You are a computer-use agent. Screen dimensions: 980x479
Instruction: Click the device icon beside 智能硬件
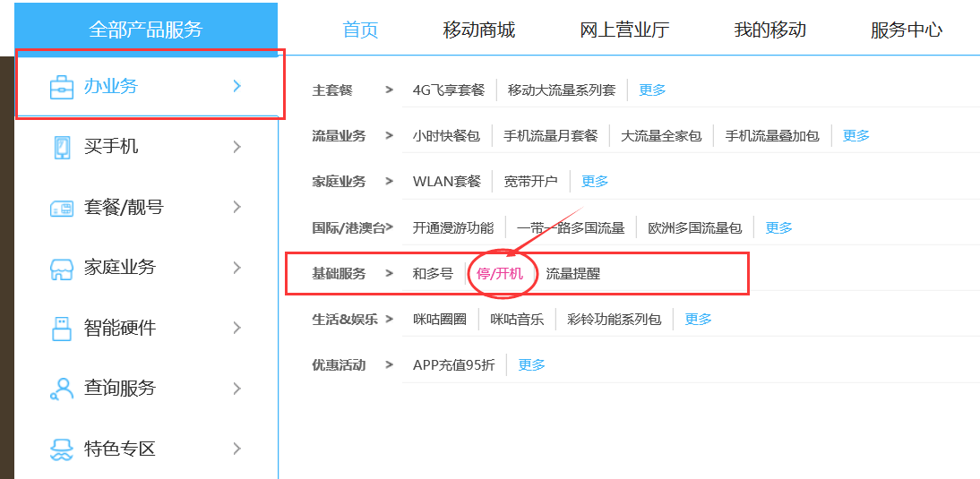[61, 329]
